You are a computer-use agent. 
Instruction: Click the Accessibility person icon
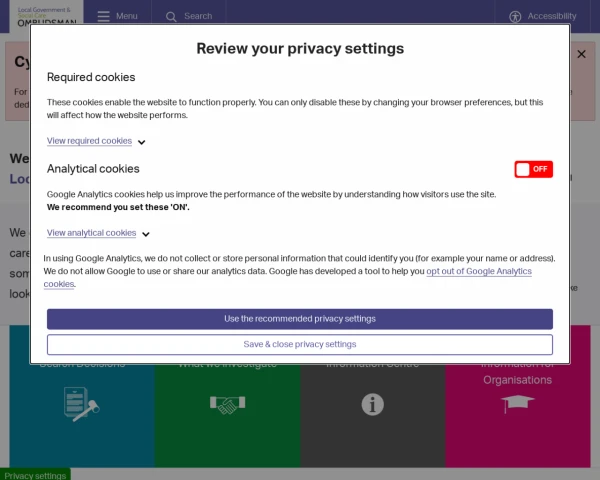coord(515,16)
